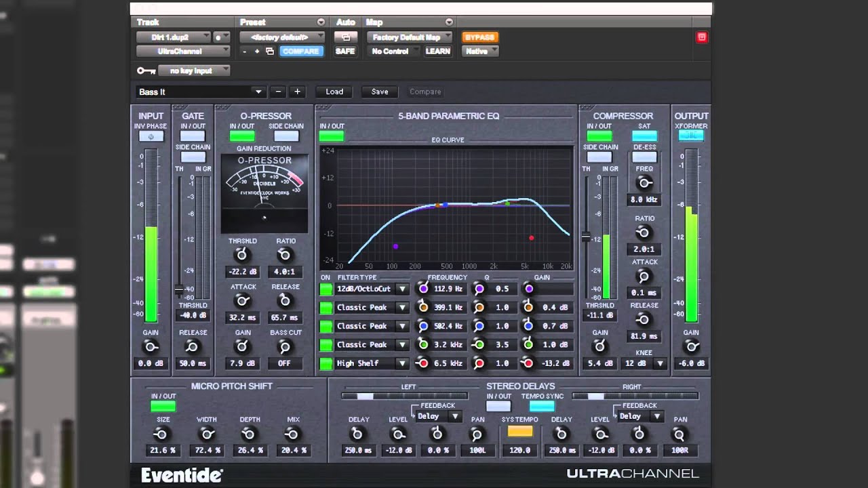Click the INV PHASE button in Input
Viewport: 868px width, 488px height.
pos(151,136)
